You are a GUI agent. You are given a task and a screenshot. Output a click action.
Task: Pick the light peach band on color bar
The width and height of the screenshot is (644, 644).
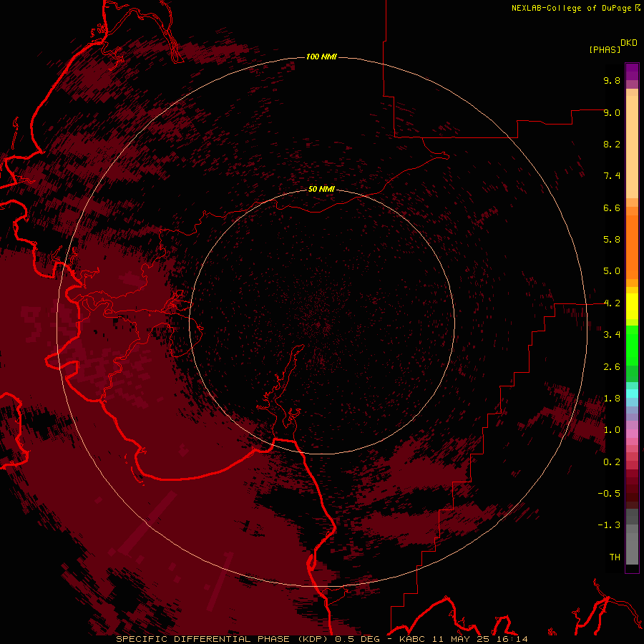[x=632, y=147]
